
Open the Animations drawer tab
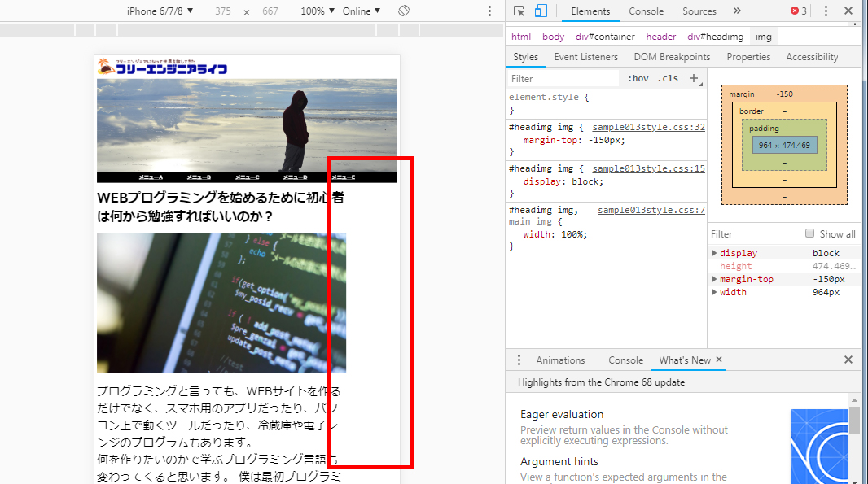(560, 360)
